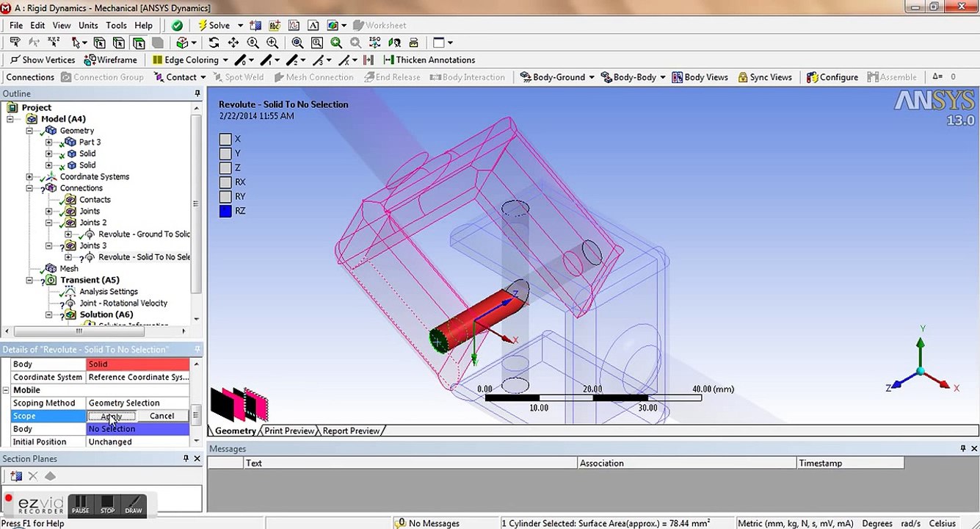Click the Magnifier Window icon
980x529 pixels.
[x=316, y=43]
